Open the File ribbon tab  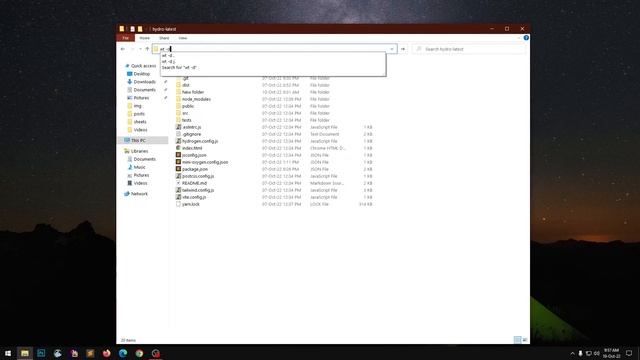point(126,38)
